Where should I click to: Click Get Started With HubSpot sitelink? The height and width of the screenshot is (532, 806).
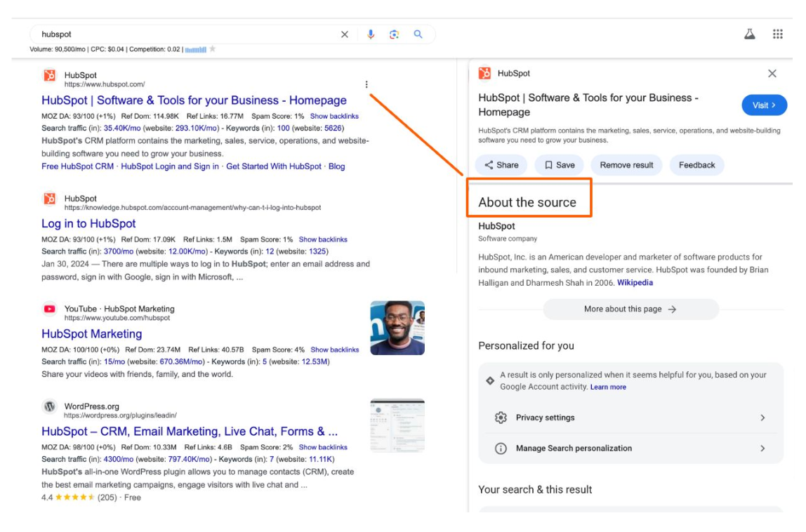(274, 166)
